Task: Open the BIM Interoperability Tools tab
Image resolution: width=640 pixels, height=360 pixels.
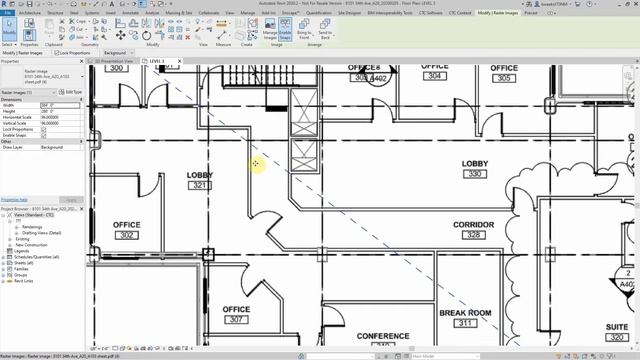Action: pos(390,13)
